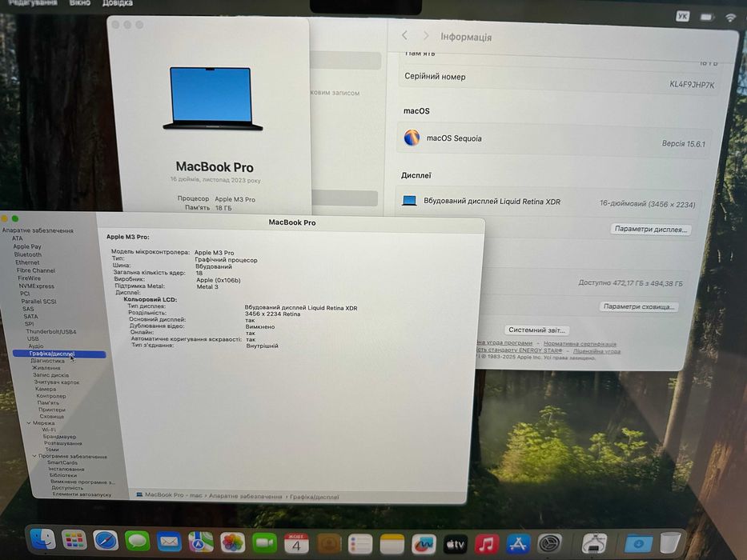Select Графіка/дисплеї in sidebar
The height and width of the screenshot is (560, 747).
point(59,354)
